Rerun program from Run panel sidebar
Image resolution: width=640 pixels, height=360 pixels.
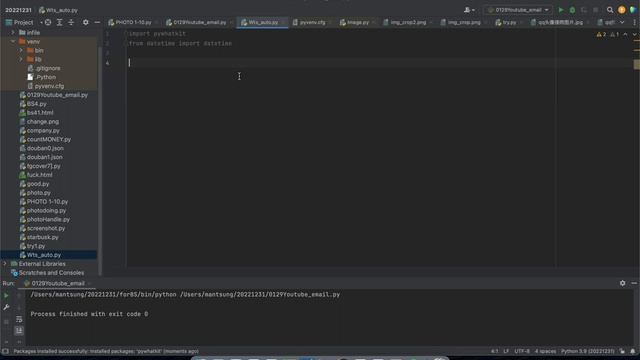pos(6,295)
